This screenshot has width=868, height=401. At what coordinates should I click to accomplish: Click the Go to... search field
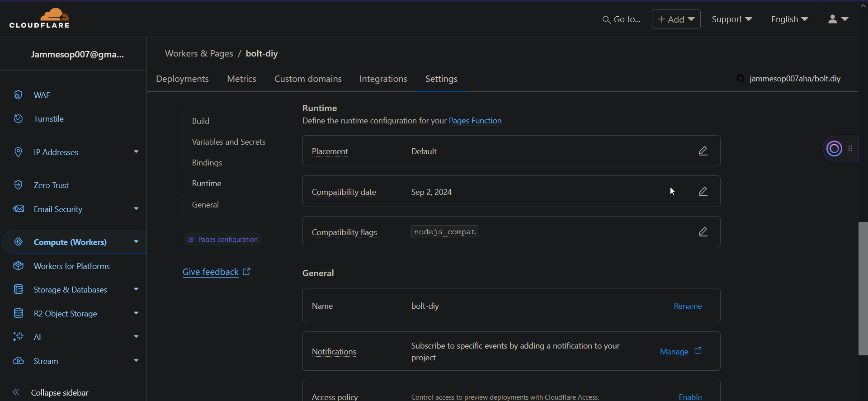(622, 19)
